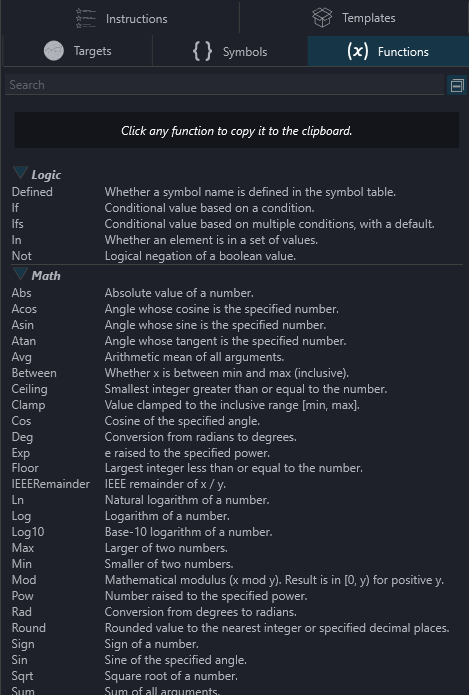Copy the IEEERemainder function
This screenshot has height=695, width=469.
pos(51,484)
